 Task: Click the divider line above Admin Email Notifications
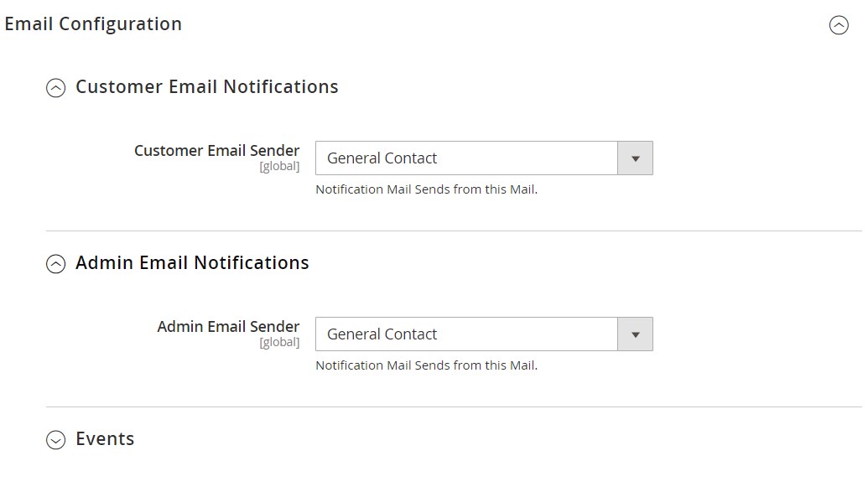coord(453,230)
